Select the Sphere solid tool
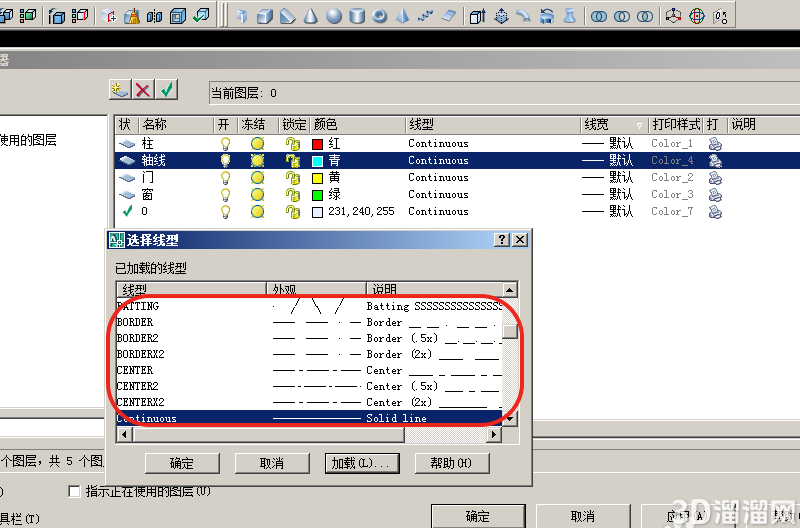Viewport: 800px width, 528px height. (x=334, y=16)
